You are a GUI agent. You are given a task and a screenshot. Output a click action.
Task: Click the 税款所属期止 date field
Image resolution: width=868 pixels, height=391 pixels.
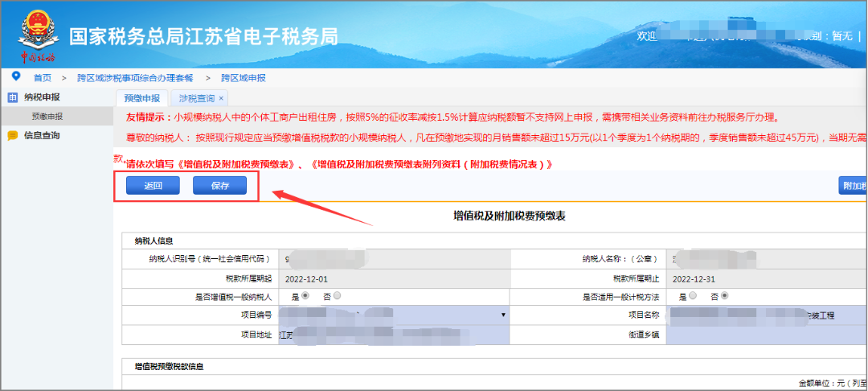[768, 278]
